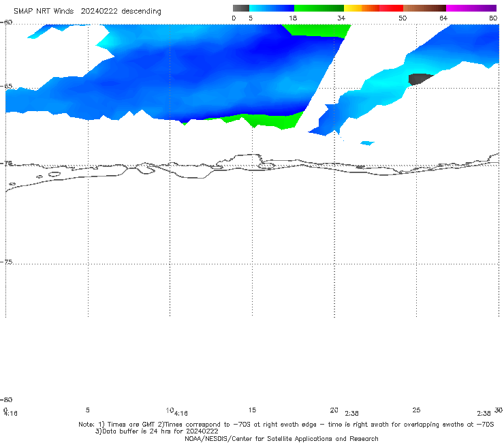This screenshot has width=504, height=443.
Task: Click the NOAA/NESDIS credit line
Action: coord(281,438)
